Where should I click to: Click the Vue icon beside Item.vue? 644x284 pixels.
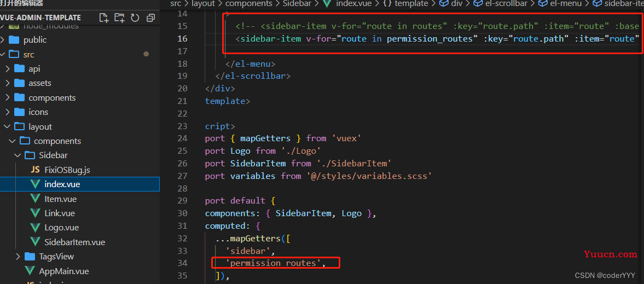[x=36, y=199]
